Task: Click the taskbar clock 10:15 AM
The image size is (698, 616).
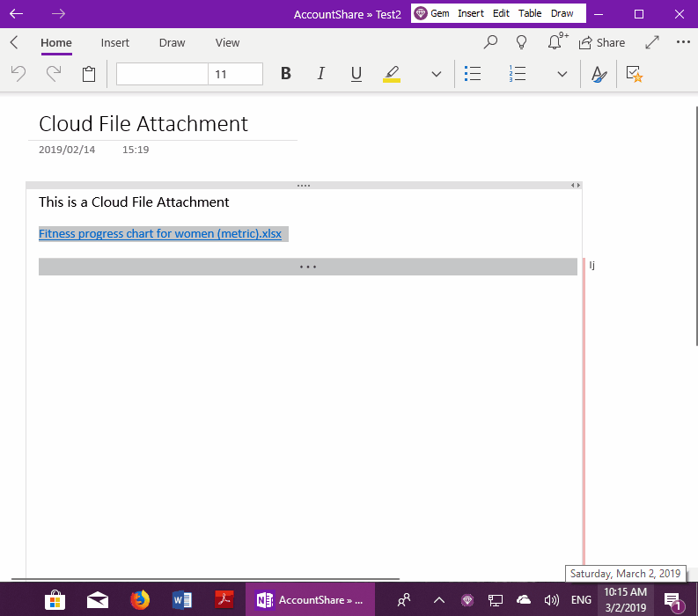Action: click(x=625, y=599)
